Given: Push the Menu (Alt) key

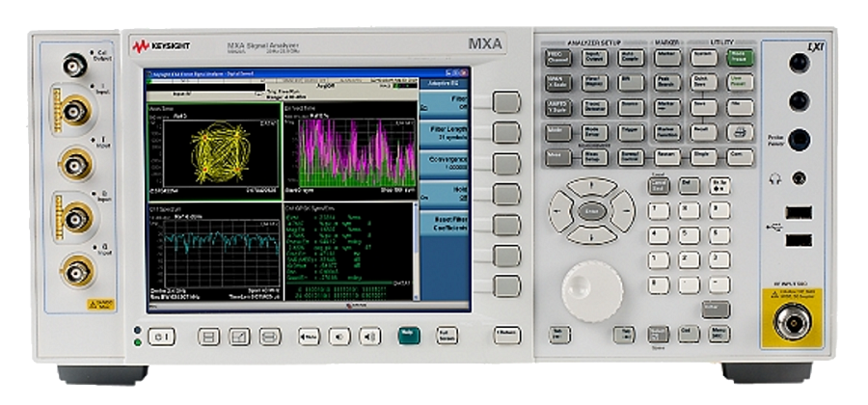Looking at the screenshot, I should pyautogui.click(x=719, y=334).
